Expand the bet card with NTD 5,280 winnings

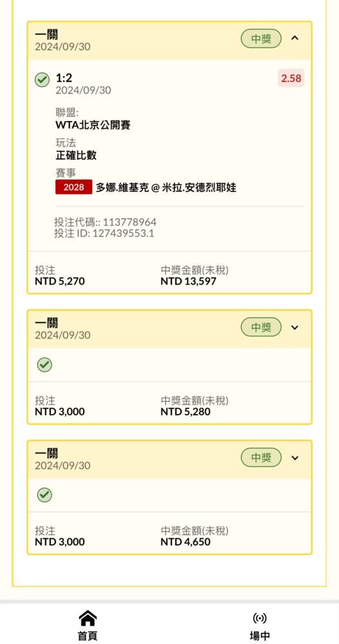[x=295, y=327]
